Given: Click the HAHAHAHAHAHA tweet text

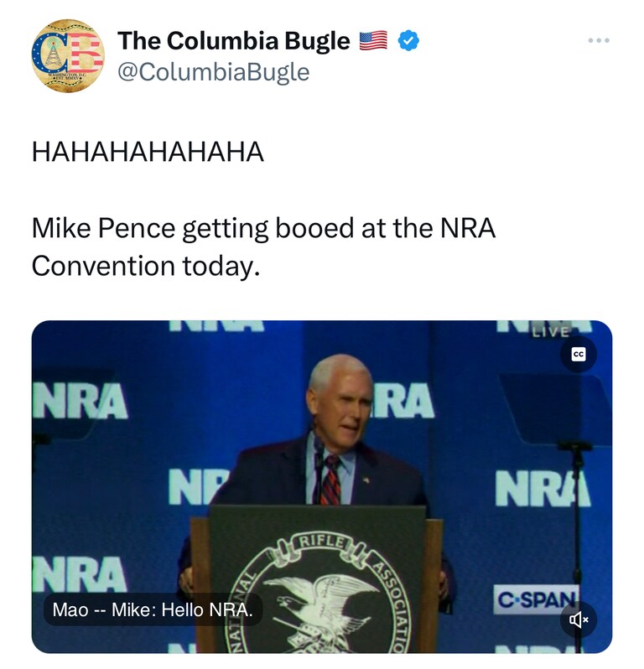Looking at the screenshot, I should (148, 152).
